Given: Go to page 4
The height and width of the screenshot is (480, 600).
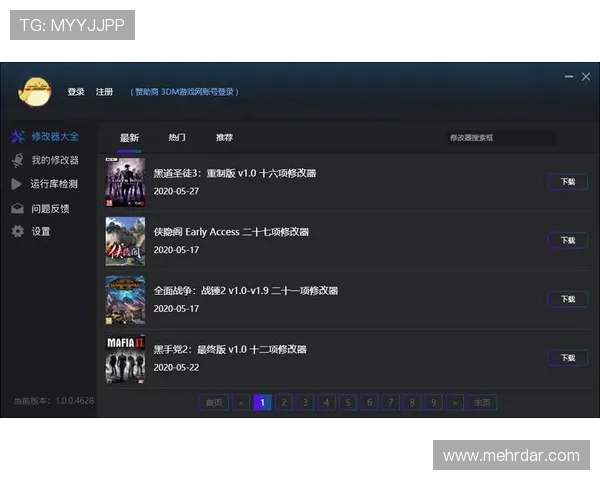Looking at the screenshot, I should click(x=327, y=403).
